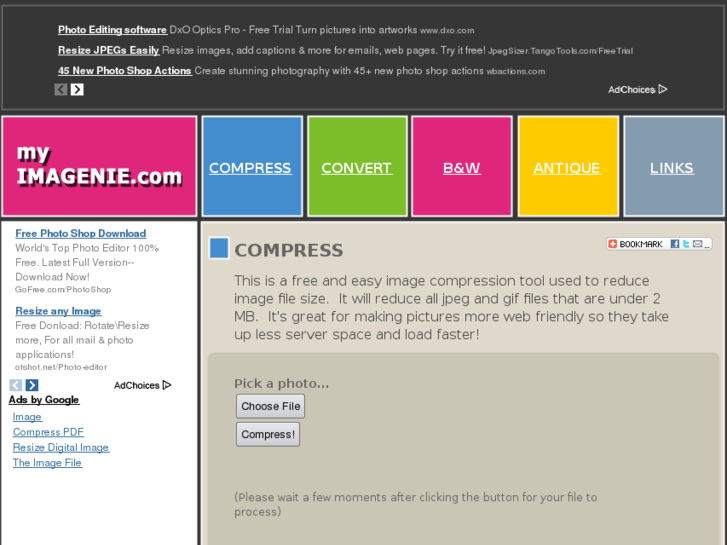
Task: Go to myIMAGENIE.com home logo
Action: [x=99, y=167]
